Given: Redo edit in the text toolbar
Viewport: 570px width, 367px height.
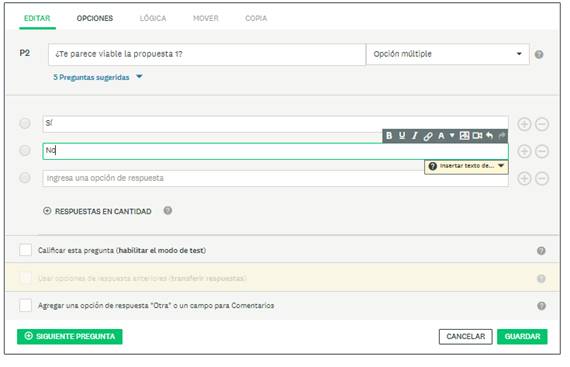Looking at the screenshot, I should [502, 136].
